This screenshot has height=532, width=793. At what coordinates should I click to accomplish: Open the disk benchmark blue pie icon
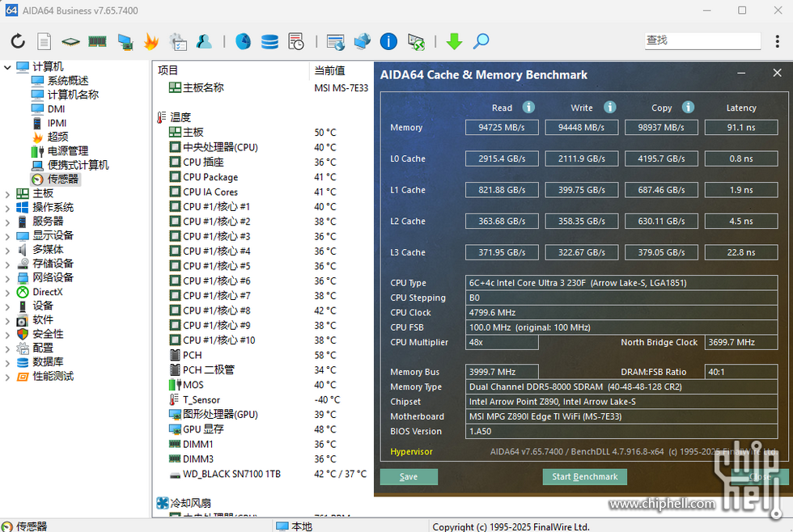(244, 41)
